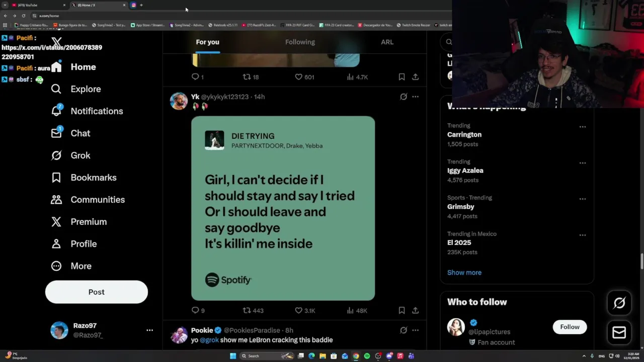Open Pookie's profile avatar
Viewport: 644px width, 362px height.
[179, 335]
